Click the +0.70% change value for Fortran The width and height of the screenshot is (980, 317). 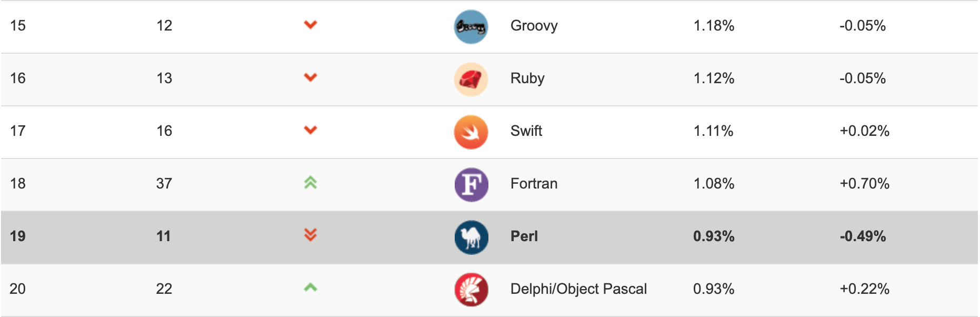point(864,184)
